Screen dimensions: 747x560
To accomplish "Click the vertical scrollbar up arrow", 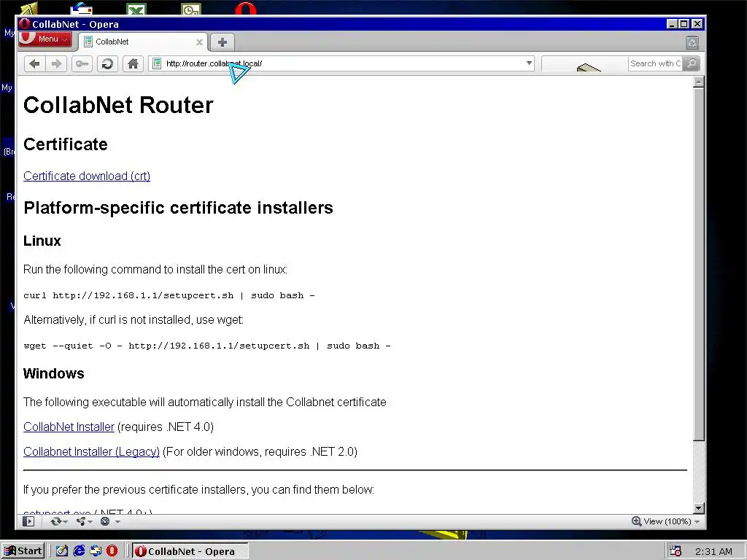I will click(698, 82).
